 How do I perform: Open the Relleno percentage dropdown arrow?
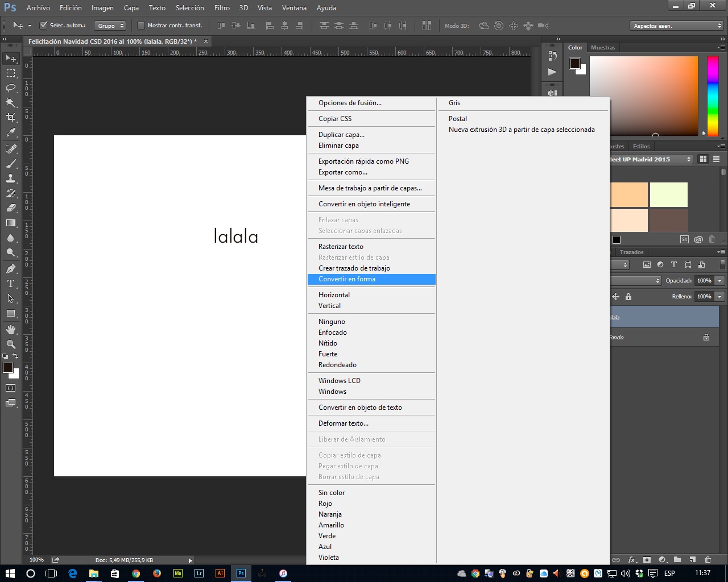click(719, 297)
